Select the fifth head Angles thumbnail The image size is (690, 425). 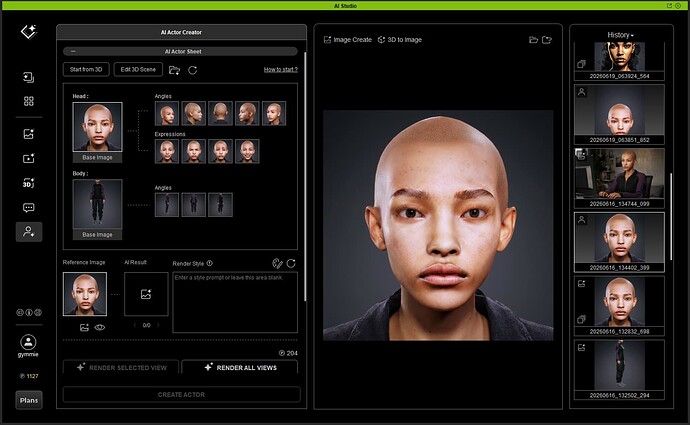274,113
